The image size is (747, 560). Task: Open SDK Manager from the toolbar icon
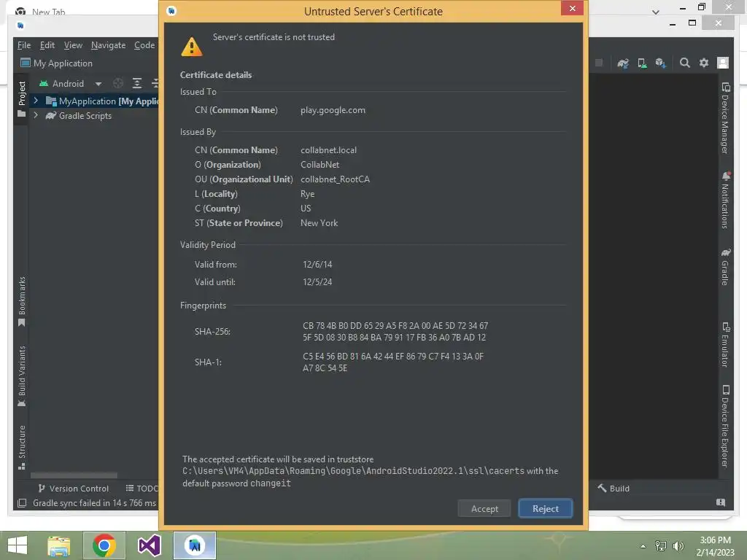(x=660, y=63)
